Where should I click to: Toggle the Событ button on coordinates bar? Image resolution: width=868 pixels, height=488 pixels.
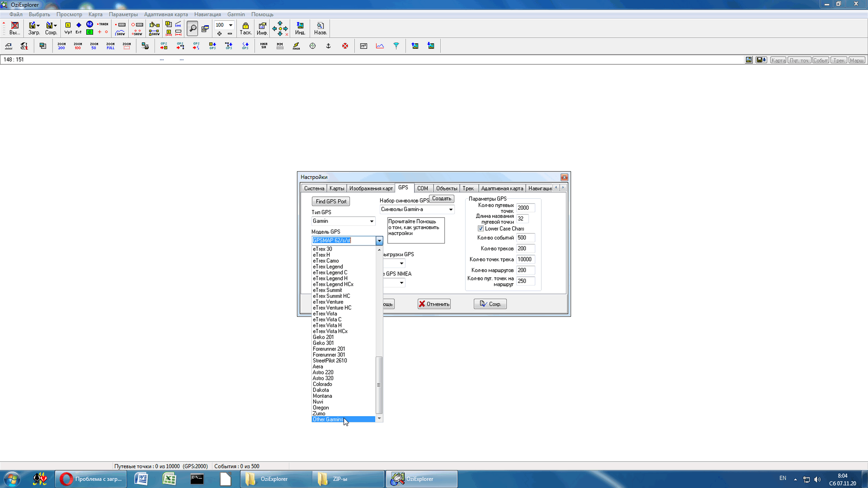pyautogui.click(x=820, y=60)
